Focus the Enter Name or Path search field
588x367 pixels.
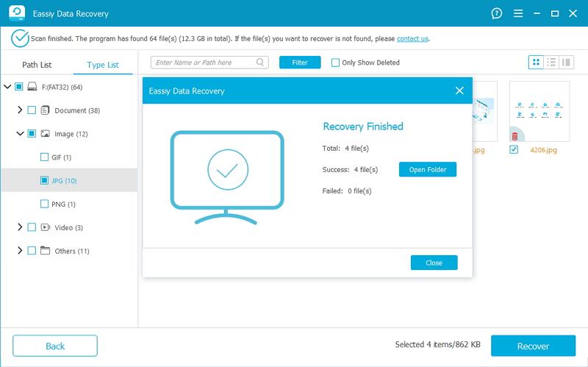click(x=209, y=63)
